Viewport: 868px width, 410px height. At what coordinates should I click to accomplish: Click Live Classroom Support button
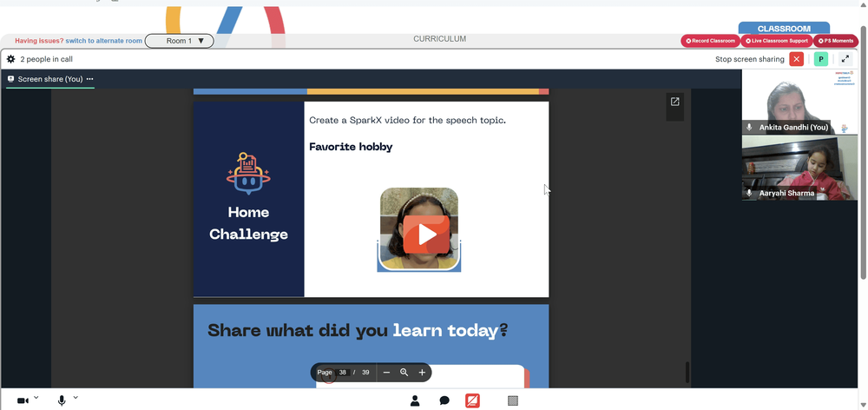coord(776,41)
